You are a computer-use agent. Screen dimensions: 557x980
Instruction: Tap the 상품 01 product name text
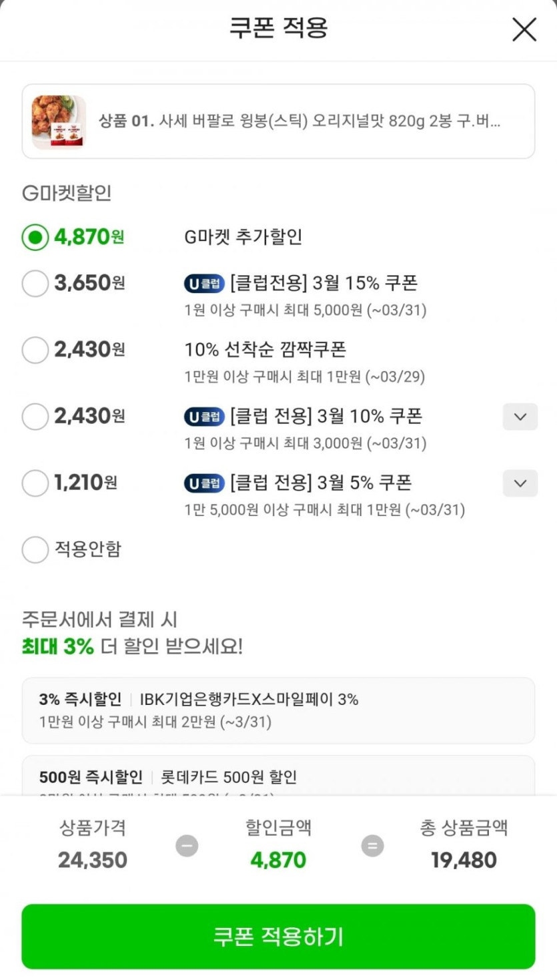pos(300,121)
